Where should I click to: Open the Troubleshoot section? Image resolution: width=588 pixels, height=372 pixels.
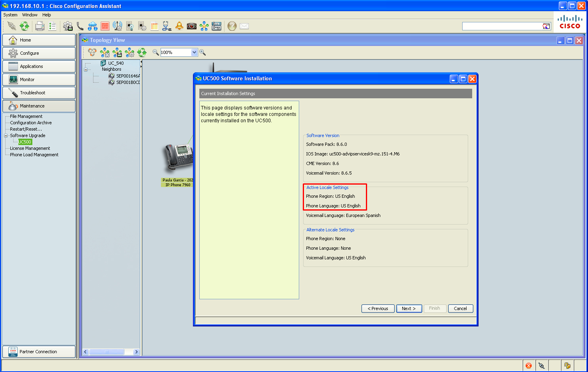(39, 93)
